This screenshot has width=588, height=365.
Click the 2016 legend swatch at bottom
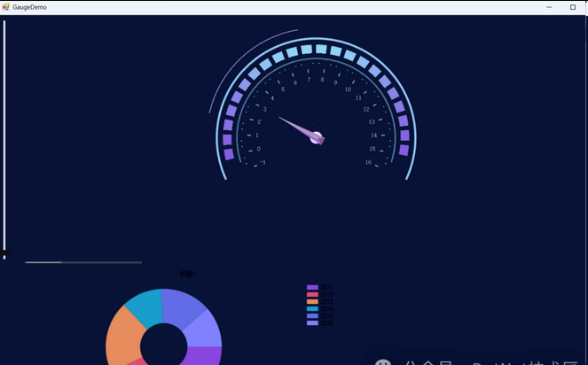pyautogui.click(x=312, y=322)
